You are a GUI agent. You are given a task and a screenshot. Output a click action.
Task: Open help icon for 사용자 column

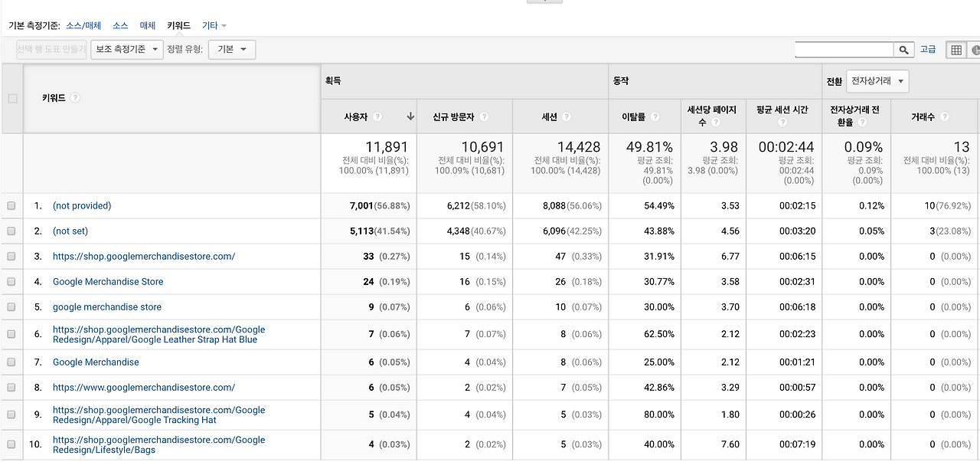377,117
